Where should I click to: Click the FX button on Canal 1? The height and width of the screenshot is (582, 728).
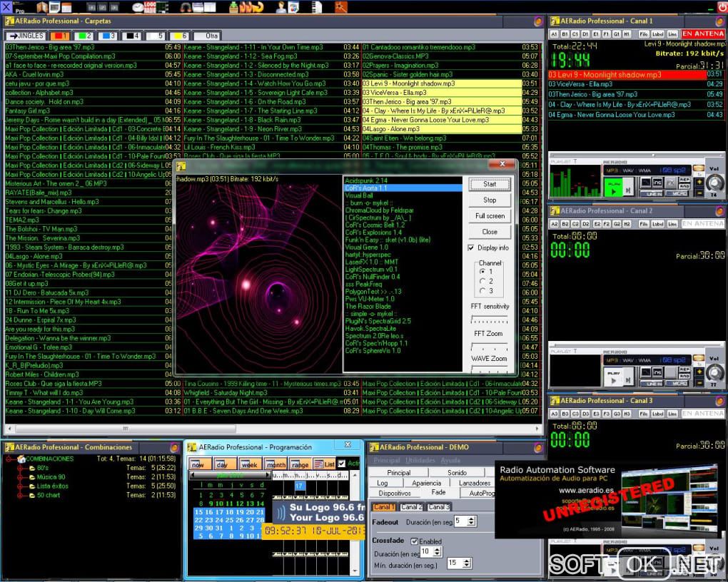(x=671, y=183)
